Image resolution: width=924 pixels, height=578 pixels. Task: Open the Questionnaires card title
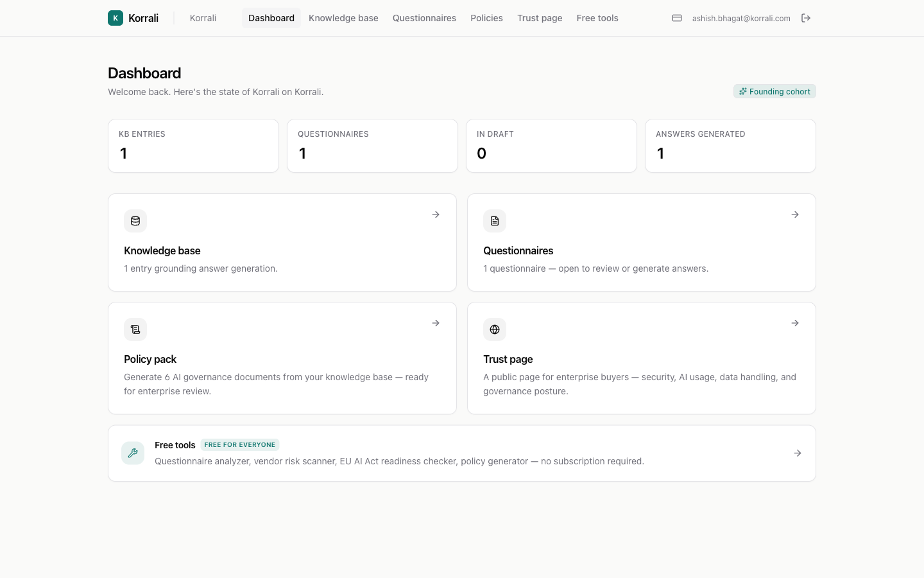518,250
